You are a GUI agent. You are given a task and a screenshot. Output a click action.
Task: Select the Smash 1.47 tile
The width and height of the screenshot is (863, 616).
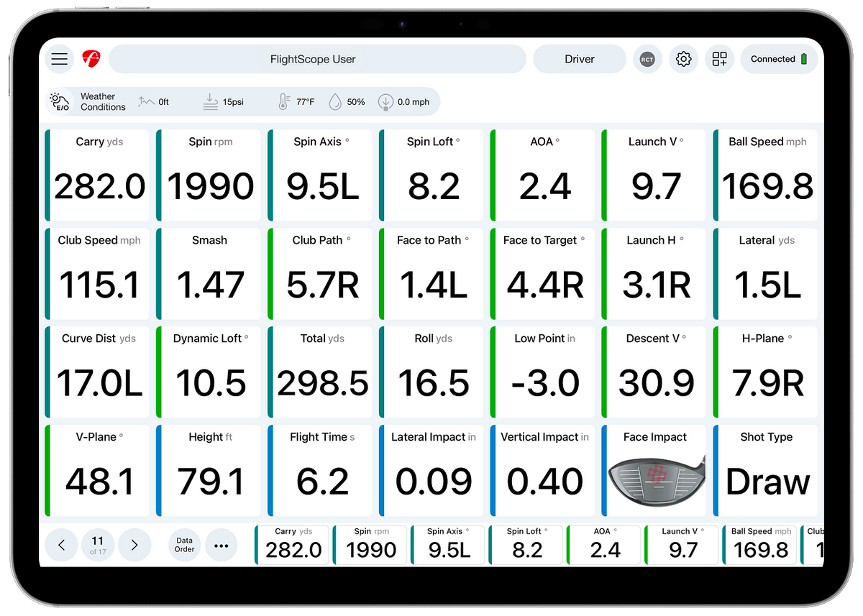[209, 274]
